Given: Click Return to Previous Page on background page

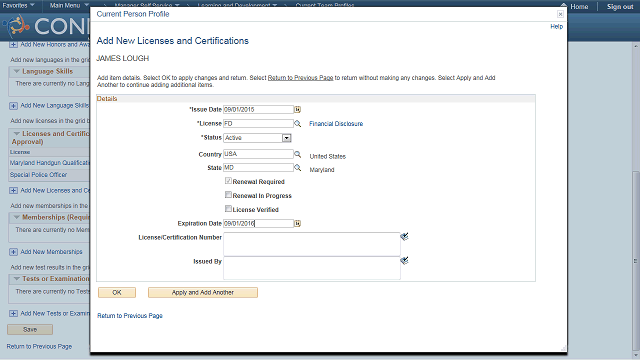Looking at the screenshot, I should (x=39, y=346).
